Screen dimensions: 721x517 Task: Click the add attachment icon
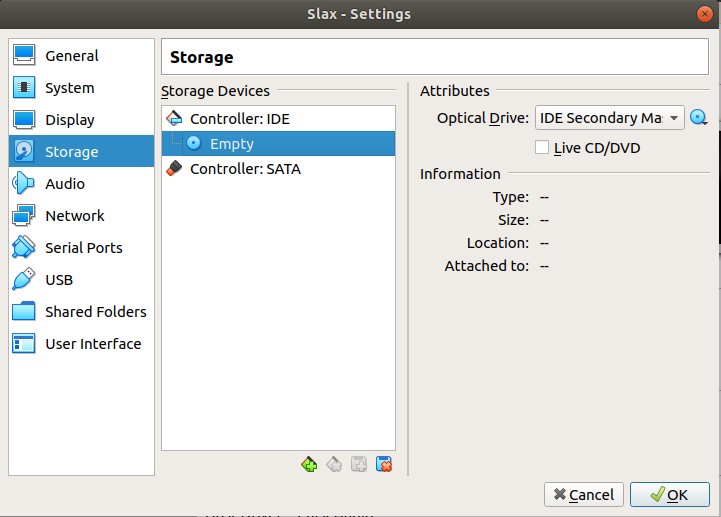pyautogui.click(x=359, y=464)
